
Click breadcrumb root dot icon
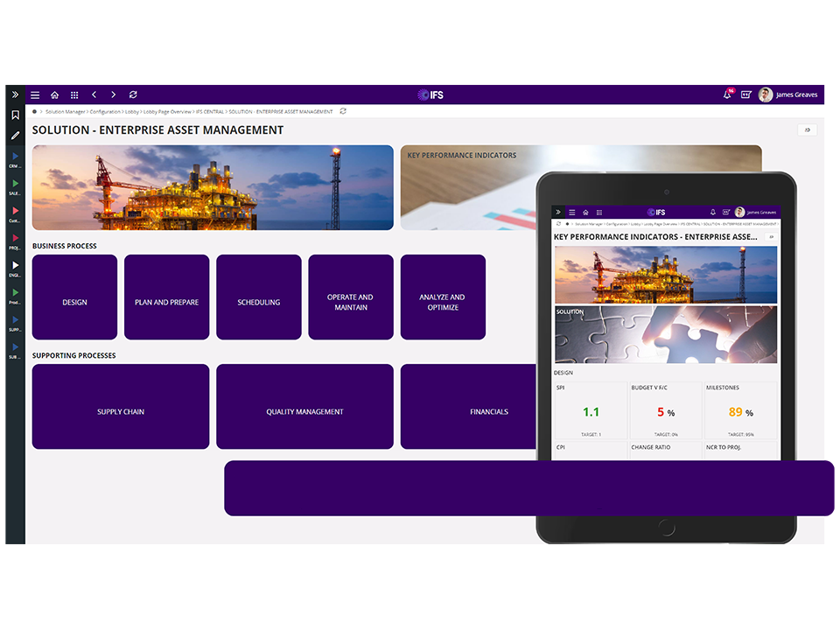[x=35, y=111]
